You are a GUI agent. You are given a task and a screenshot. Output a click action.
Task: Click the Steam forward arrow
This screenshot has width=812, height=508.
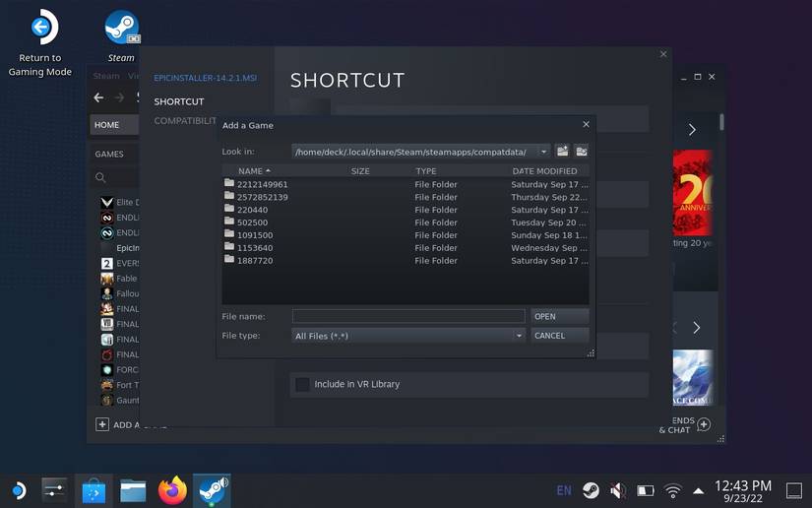click(x=119, y=97)
